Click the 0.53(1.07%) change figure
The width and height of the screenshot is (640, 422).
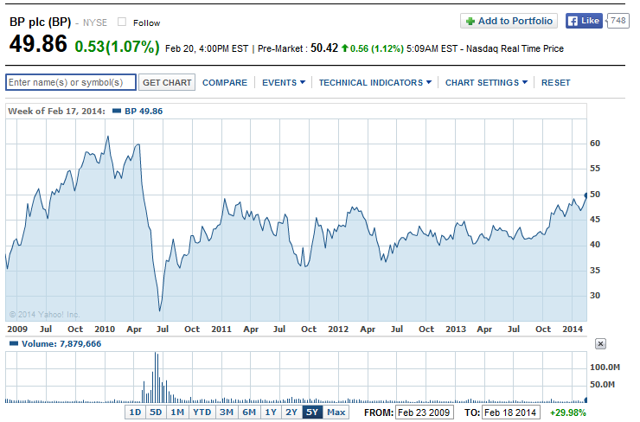point(117,47)
